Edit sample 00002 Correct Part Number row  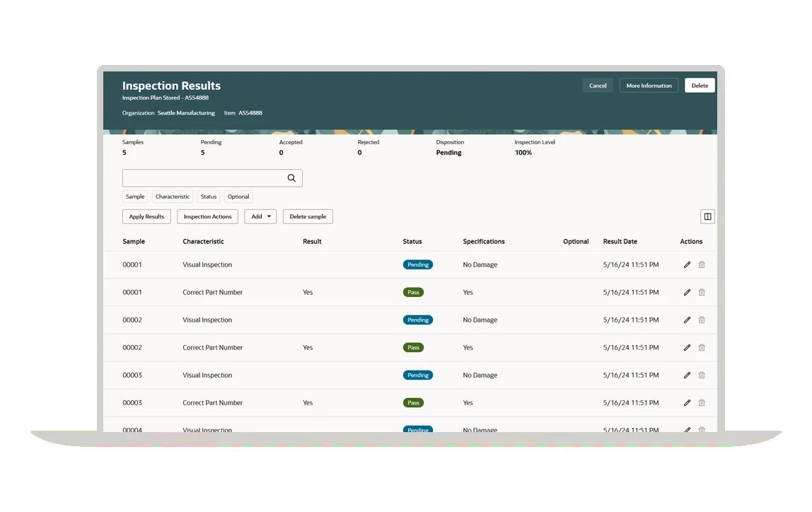click(x=687, y=348)
